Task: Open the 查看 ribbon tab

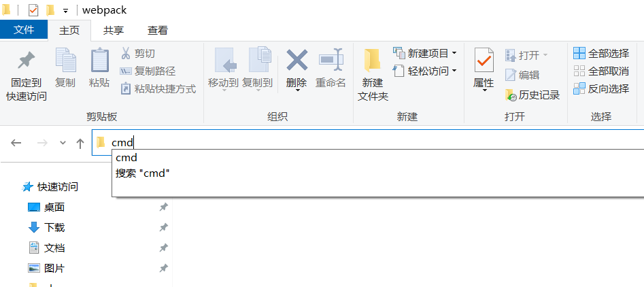Action: 158,31
